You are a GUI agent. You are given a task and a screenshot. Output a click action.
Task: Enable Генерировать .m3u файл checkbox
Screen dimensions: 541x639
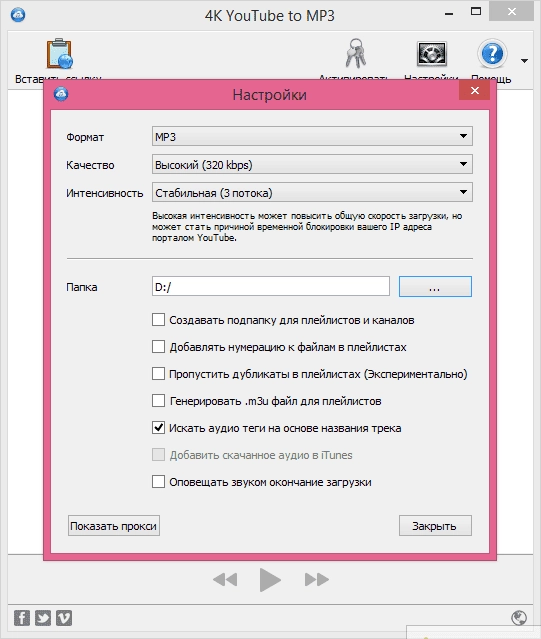tap(158, 401)
